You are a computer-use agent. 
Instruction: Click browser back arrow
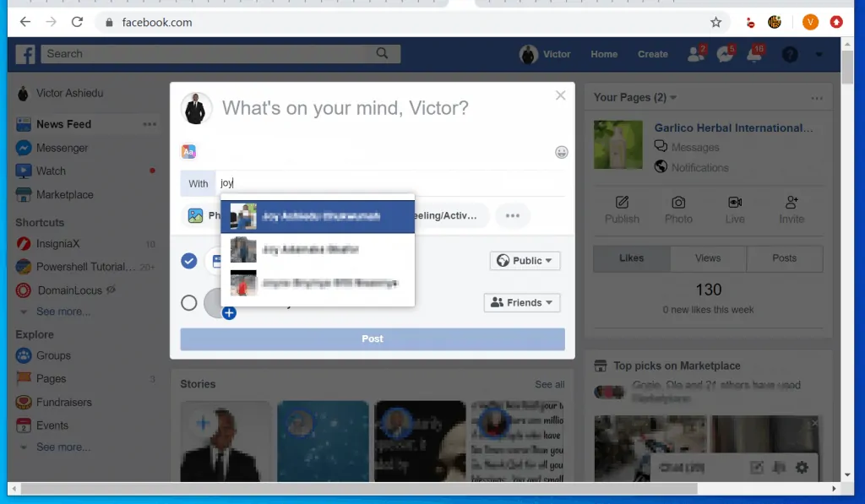(25, 22)
